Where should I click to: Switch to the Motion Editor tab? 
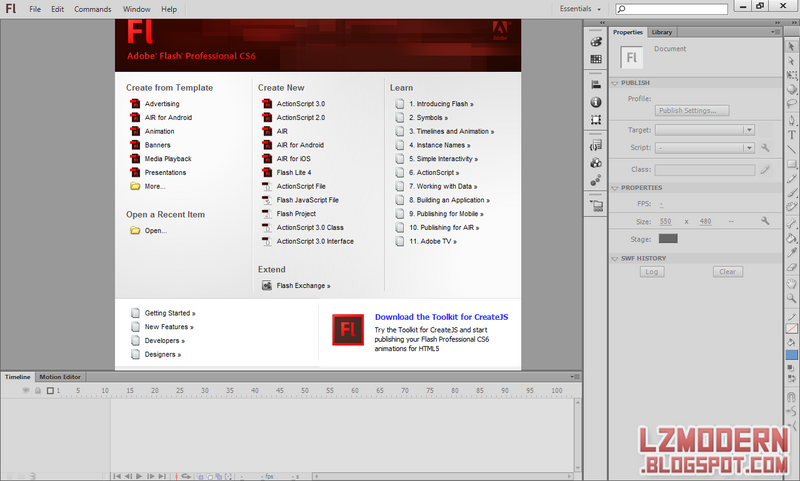[60, 377]
